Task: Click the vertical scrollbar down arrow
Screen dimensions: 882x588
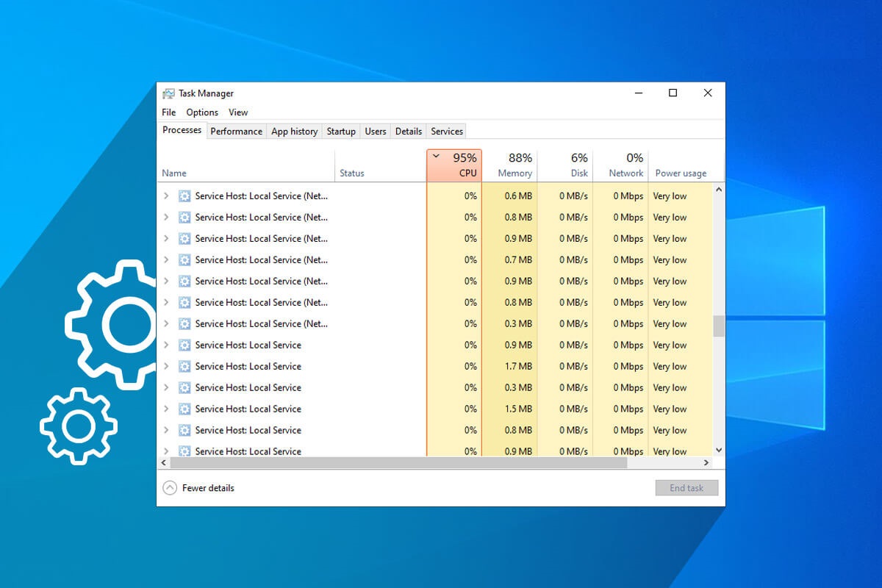Action: click(x=719, y=450)
